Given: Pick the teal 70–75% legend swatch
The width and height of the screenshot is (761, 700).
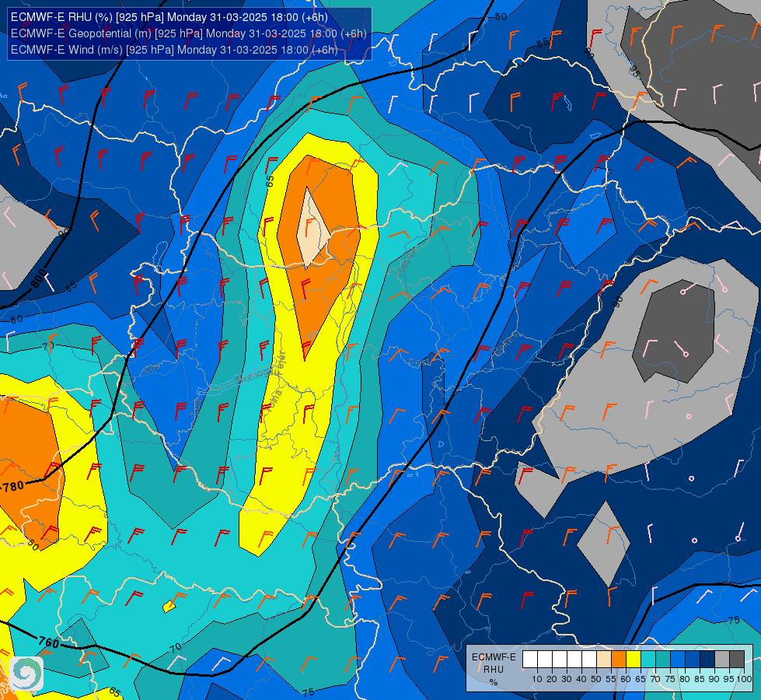Looking at the screenshot, I should (663, 660).
